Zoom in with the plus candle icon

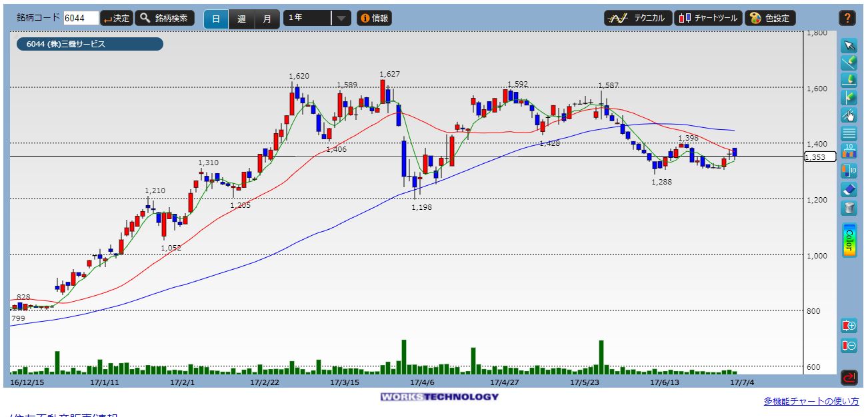click(849, 326)
